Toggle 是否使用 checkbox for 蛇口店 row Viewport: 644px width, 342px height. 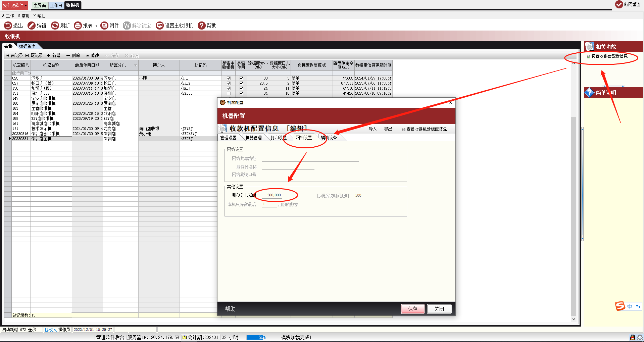(241, 83)
